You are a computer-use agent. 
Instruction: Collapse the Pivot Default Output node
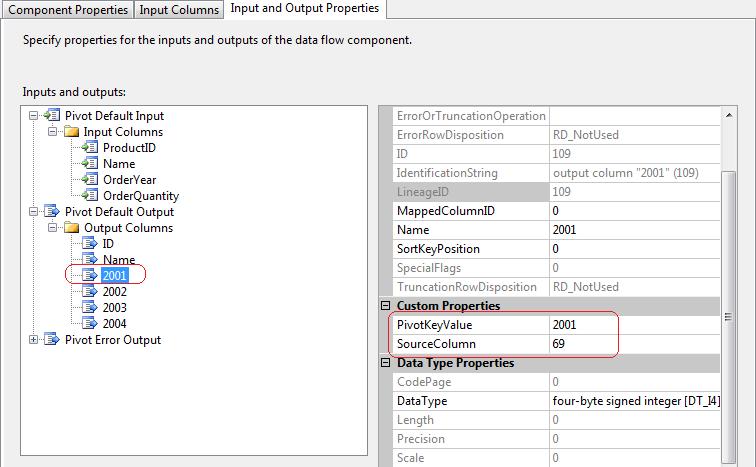[35, 212]
